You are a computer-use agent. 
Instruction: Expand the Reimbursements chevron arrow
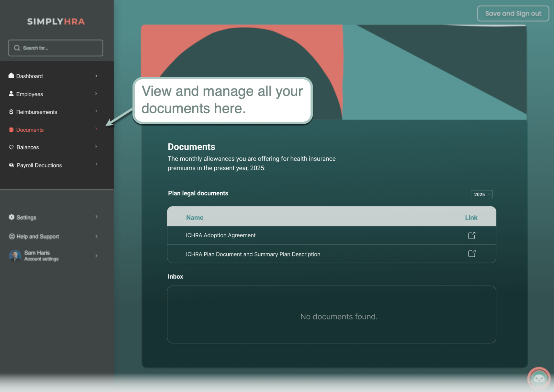click(96, 111)
